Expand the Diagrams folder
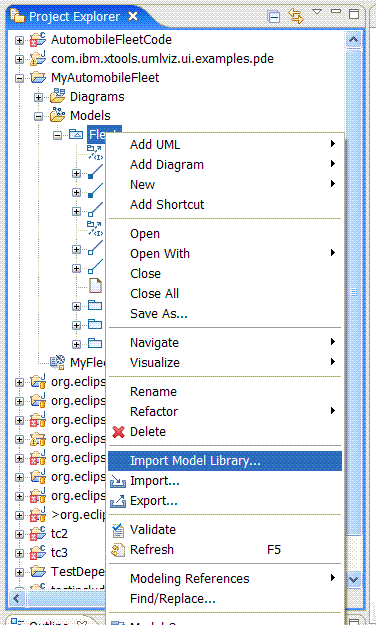 point(38,97)
